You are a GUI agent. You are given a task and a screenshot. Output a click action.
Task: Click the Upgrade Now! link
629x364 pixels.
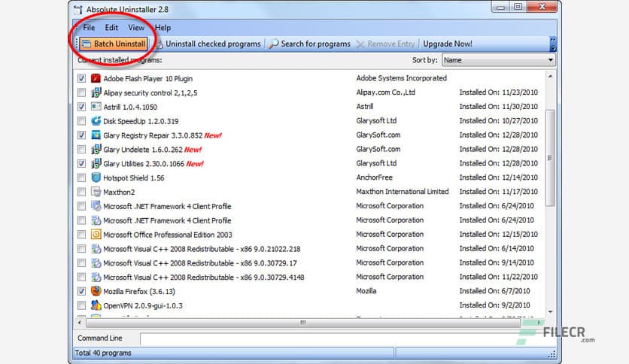pyautogui.click(x=447, y=44)
